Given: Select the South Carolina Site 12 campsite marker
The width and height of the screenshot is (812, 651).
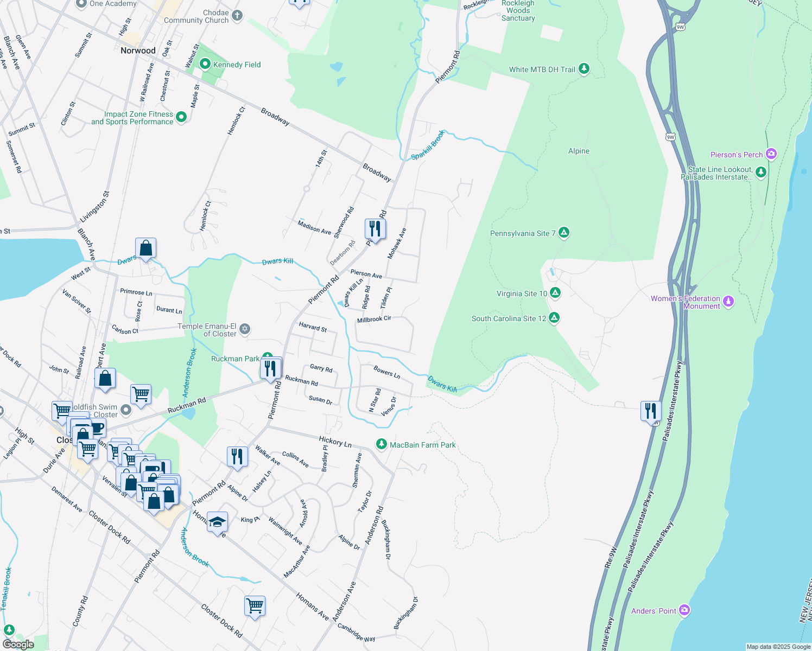Looking at the screenshot, I should pos(554,318).
